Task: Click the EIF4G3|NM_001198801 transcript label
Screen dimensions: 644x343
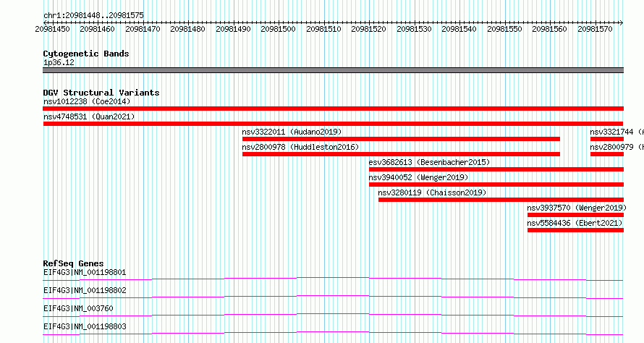Action: (85, 272)
